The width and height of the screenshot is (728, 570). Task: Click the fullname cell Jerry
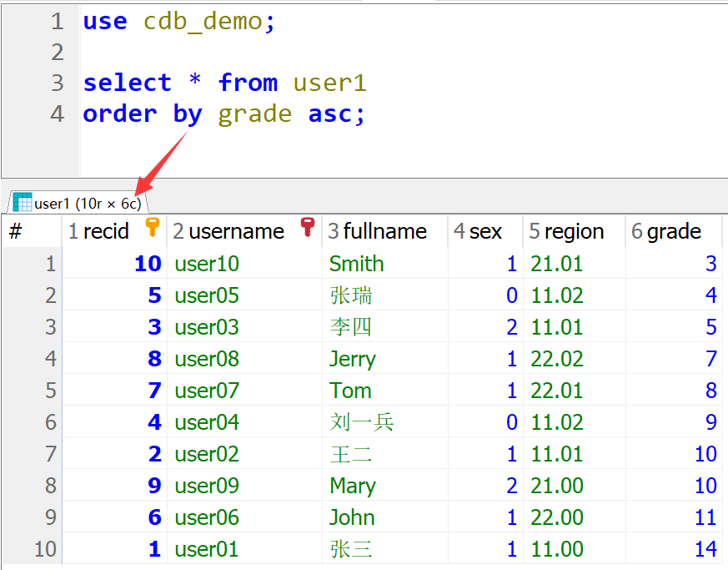click(x=352, y=359)
